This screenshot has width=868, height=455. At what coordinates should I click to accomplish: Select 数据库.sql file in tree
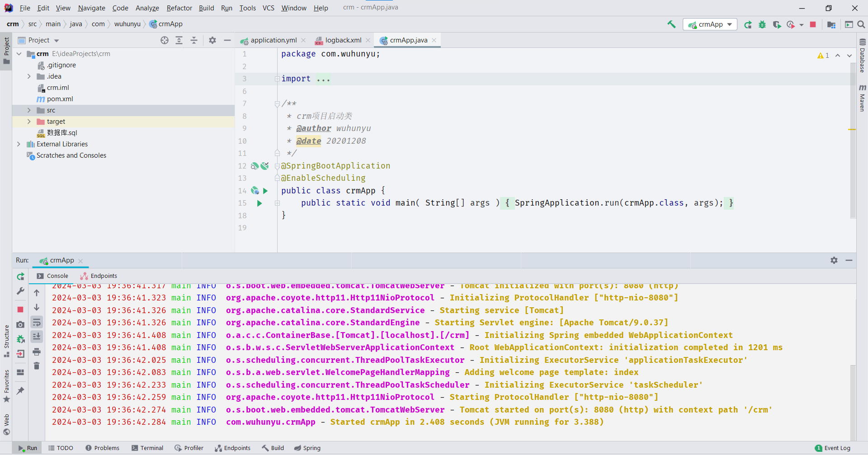(62, 133)
